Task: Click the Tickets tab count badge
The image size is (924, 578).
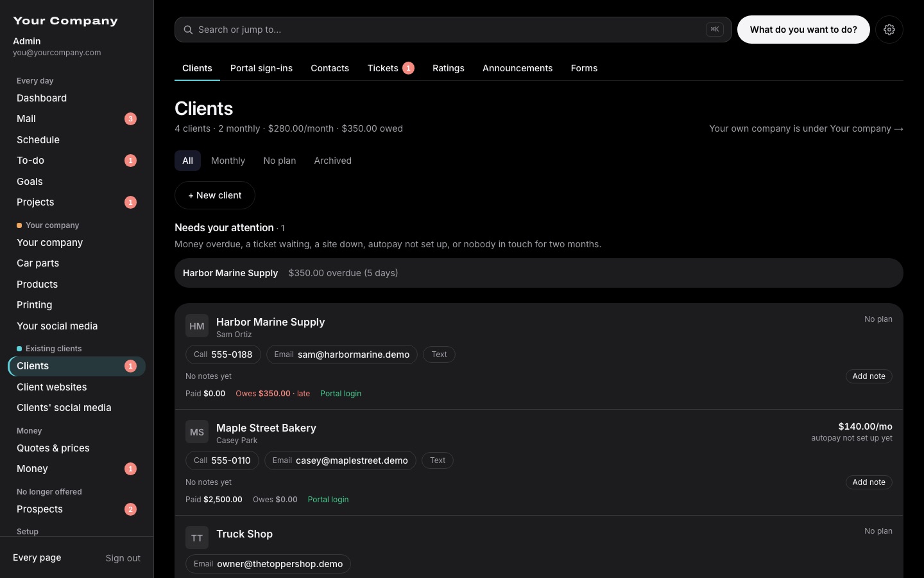Action: (x=408, y=68)
